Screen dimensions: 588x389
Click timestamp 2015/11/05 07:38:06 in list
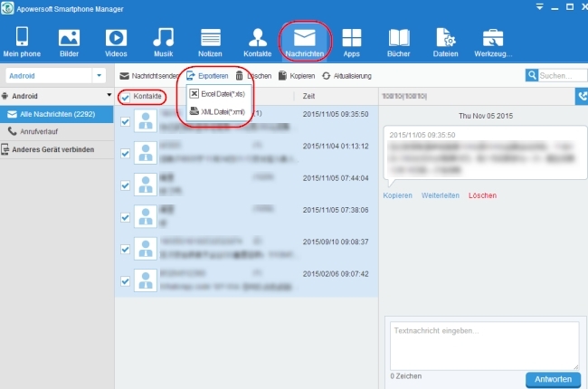click(336, 210)
